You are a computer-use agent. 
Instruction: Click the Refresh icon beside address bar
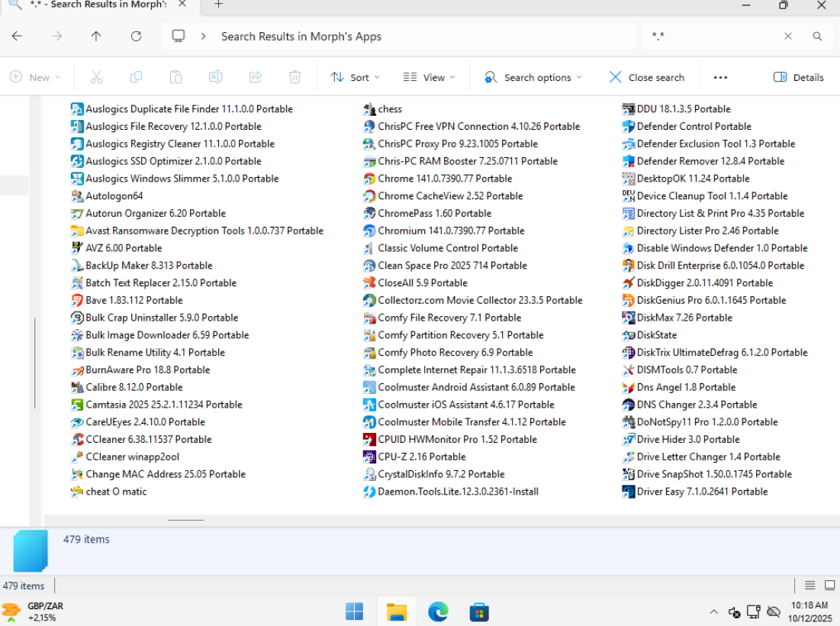(x=136, y=36)
